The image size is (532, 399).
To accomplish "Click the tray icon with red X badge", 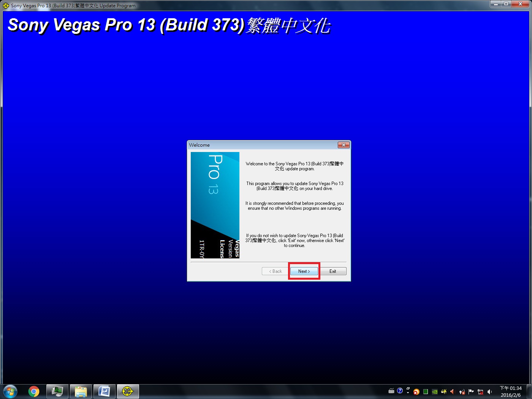I will (462, 392).
